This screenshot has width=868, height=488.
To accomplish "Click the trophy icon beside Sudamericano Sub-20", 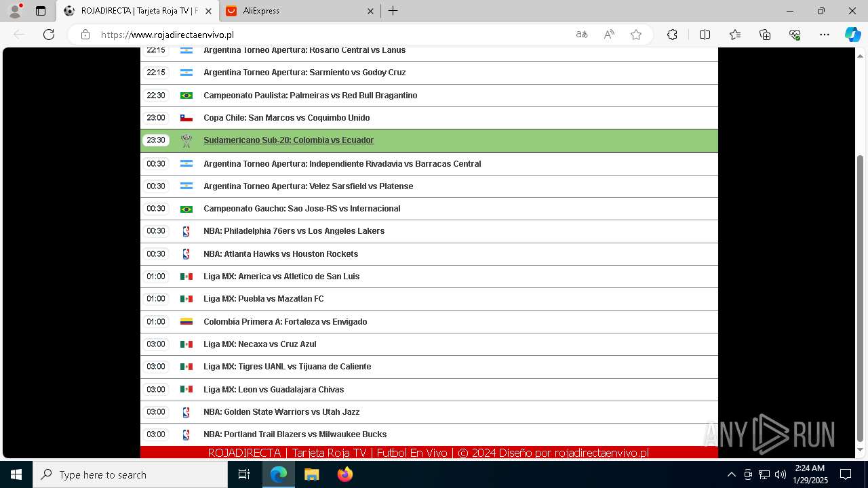I will (x=186, y=141).
